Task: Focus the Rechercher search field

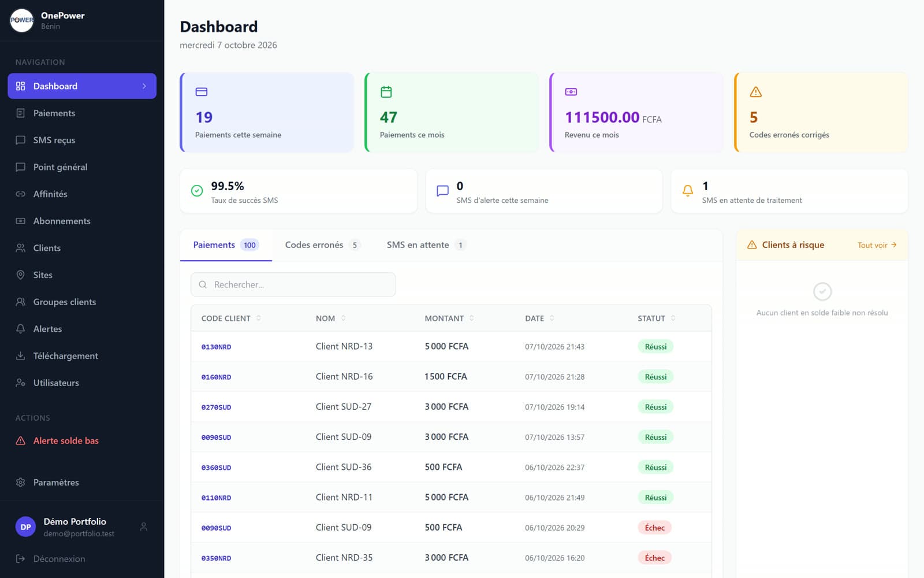Action: pos(293,284)
